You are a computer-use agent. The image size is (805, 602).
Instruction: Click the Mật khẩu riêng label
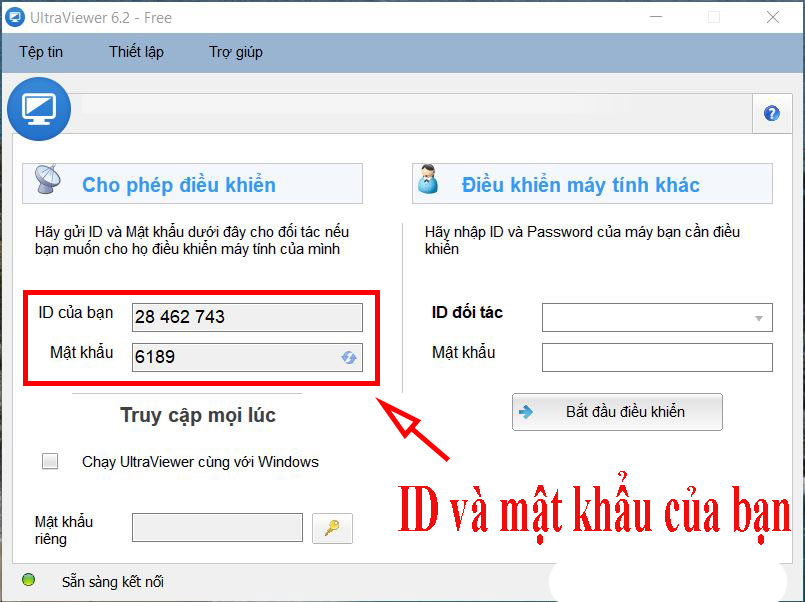pos(64,530)
